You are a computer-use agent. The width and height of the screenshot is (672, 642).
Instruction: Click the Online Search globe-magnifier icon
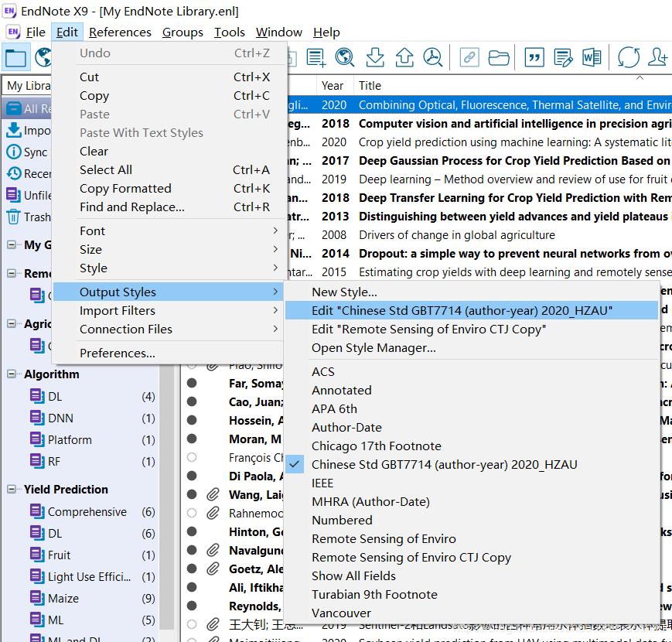345,57
